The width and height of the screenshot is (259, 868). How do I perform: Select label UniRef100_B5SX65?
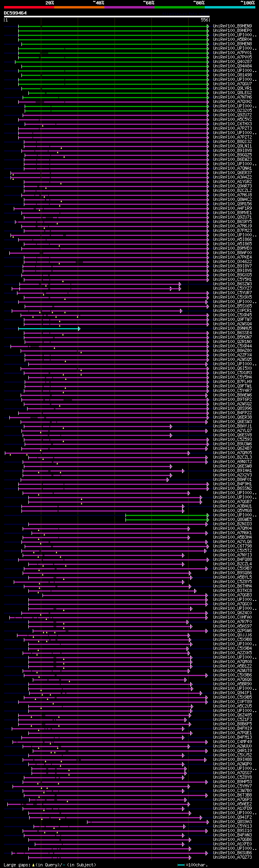pos(232,306)
